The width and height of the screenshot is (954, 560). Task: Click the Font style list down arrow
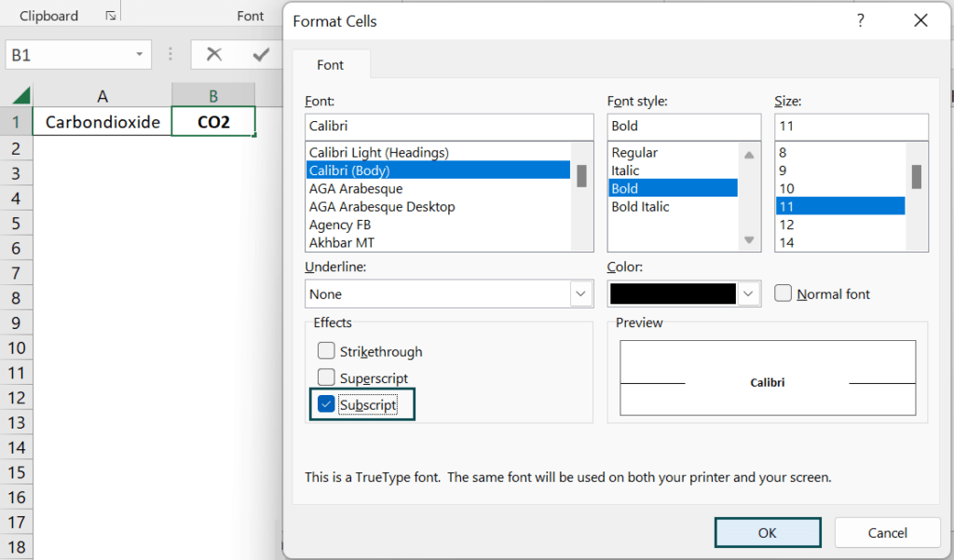tap(749, 239)
